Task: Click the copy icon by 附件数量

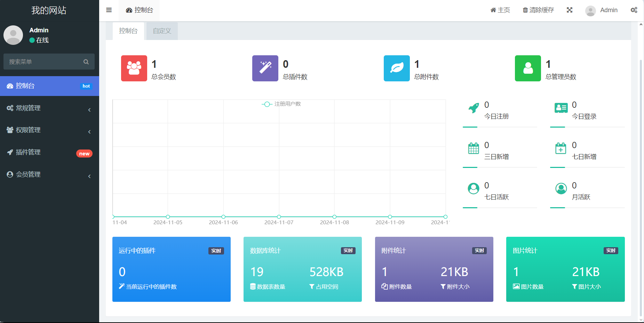Action: 384,286
